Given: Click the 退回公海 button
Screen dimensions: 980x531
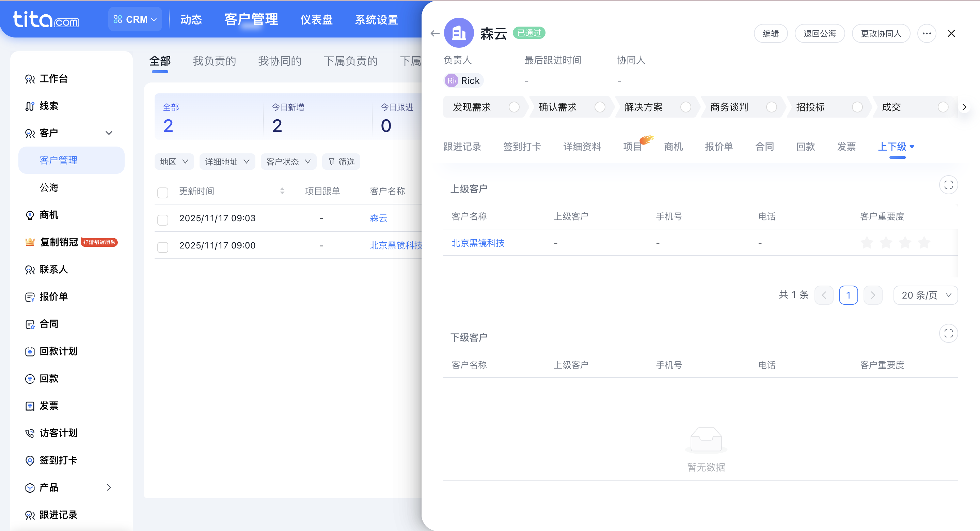Looking at the screenshot, I should click(820, 33).
